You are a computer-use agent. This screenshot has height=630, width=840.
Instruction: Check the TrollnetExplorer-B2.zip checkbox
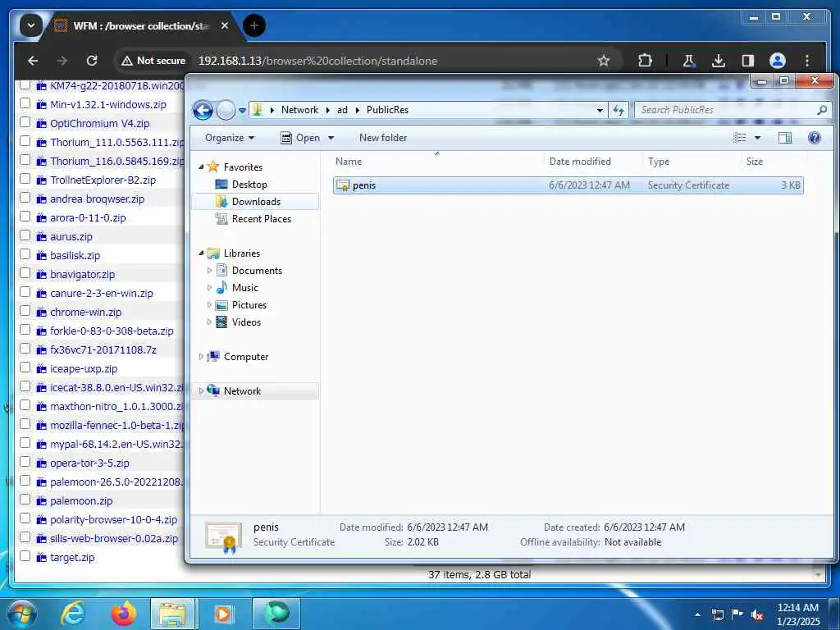25,179
